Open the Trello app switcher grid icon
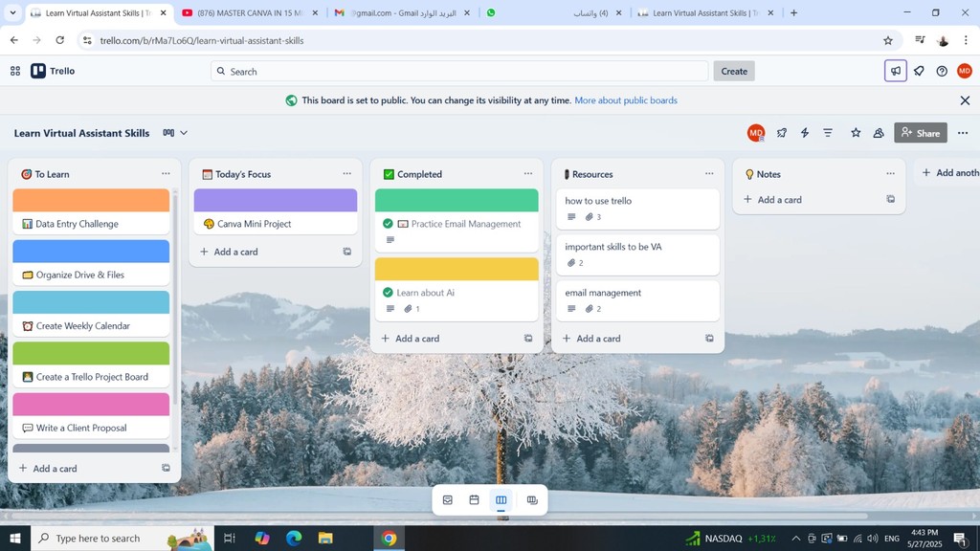980x551 pixels. pos(15,71)
